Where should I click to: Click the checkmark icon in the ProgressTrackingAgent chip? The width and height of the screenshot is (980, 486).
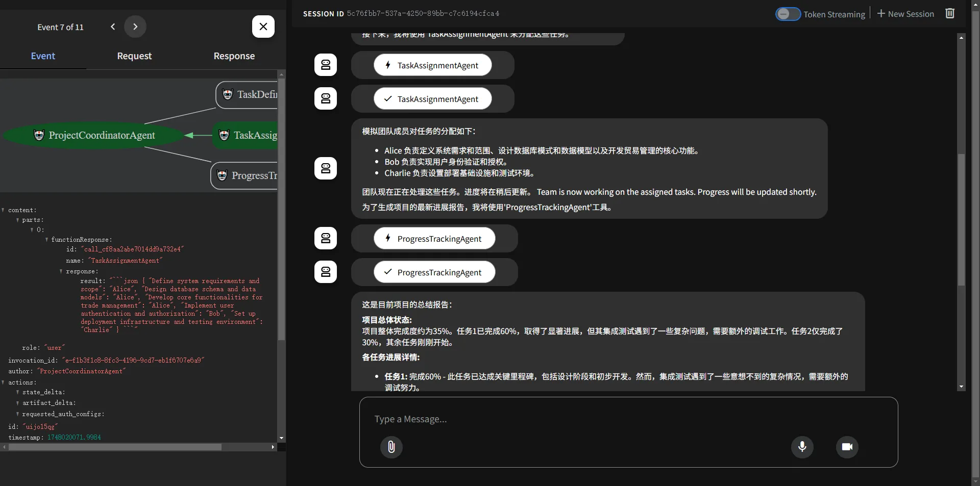click(388, 272)
